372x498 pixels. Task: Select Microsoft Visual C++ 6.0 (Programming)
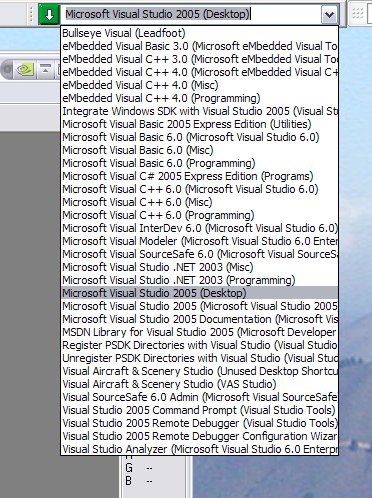pos(200,215)
